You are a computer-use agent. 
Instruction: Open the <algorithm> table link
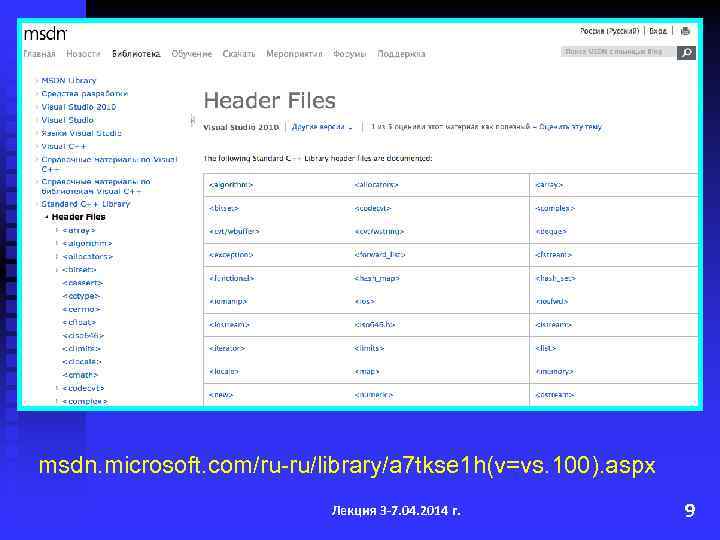click(231, 185)
